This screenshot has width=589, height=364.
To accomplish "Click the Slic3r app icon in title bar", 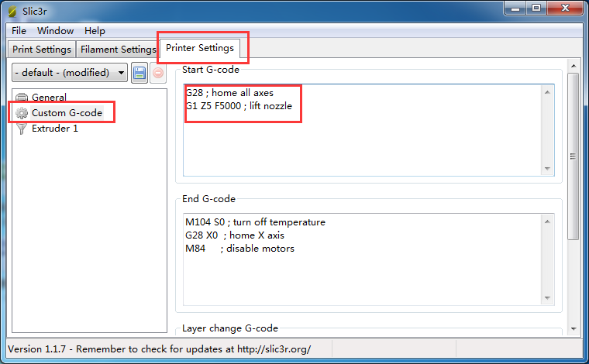I will [12, 12].
